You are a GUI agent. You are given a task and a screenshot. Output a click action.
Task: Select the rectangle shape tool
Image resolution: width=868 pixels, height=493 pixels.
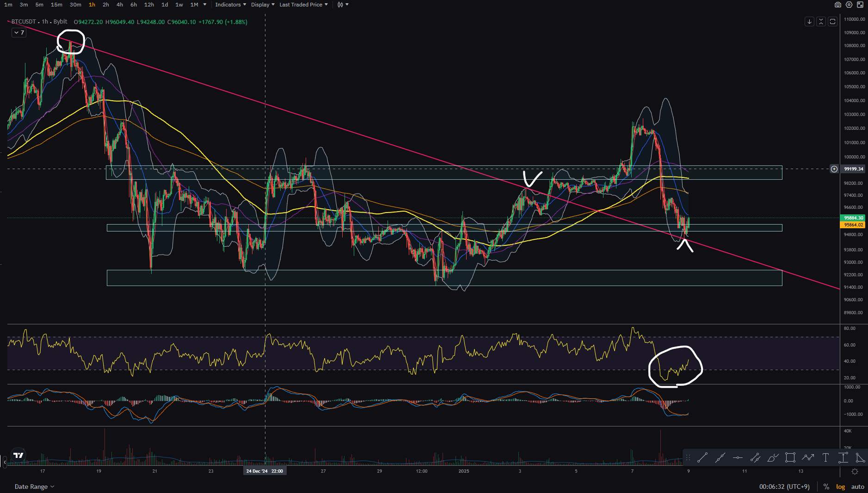click(x=790, y=458)
